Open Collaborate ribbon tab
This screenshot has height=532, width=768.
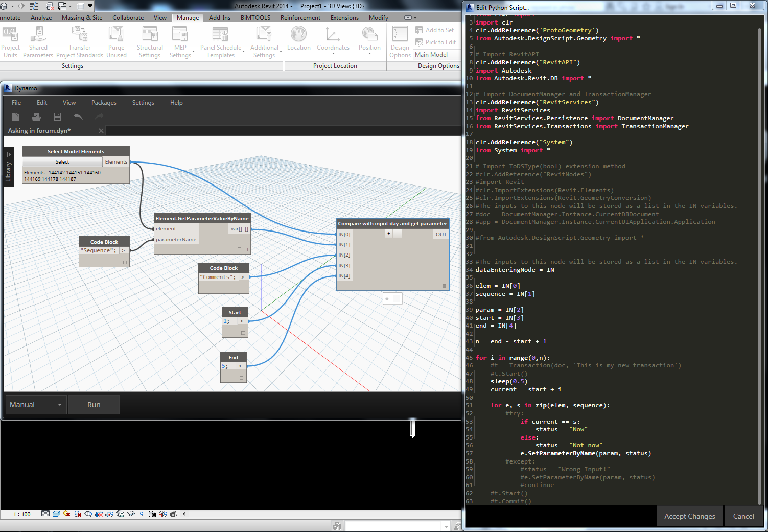pos(128,18)
